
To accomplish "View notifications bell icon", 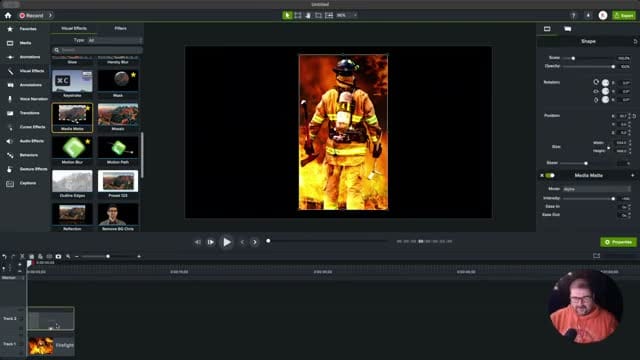I will 588,16.
